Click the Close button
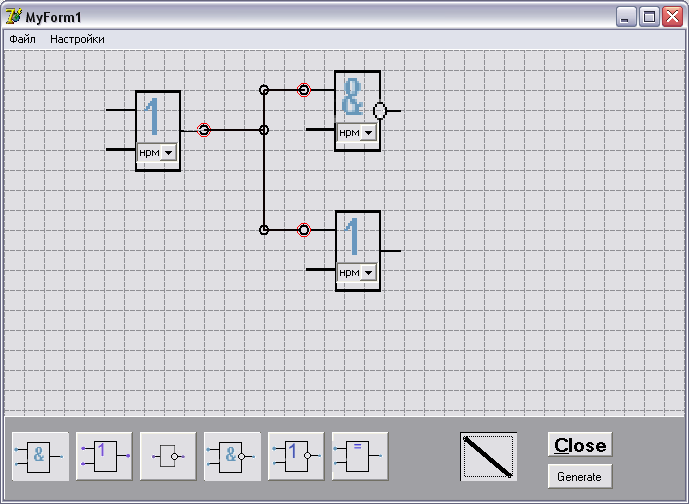The width and height of the screenshot is (689, 504). pos(580,445)
